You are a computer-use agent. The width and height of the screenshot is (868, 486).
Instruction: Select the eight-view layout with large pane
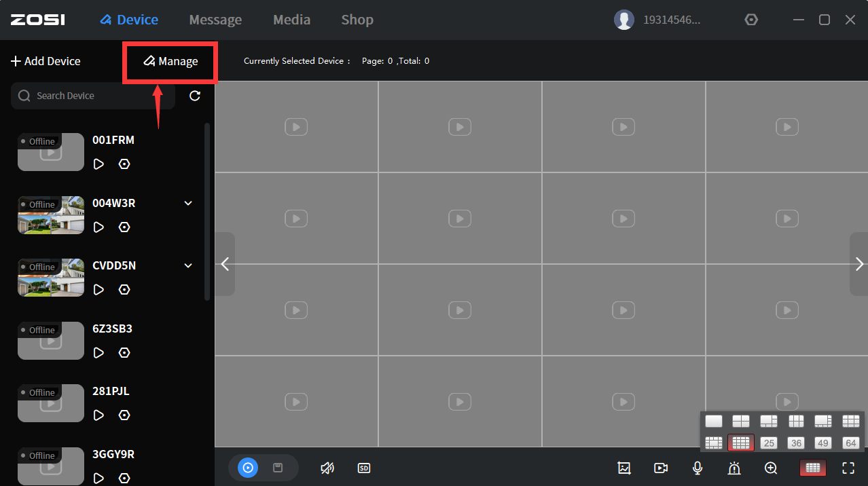(823, 421)
